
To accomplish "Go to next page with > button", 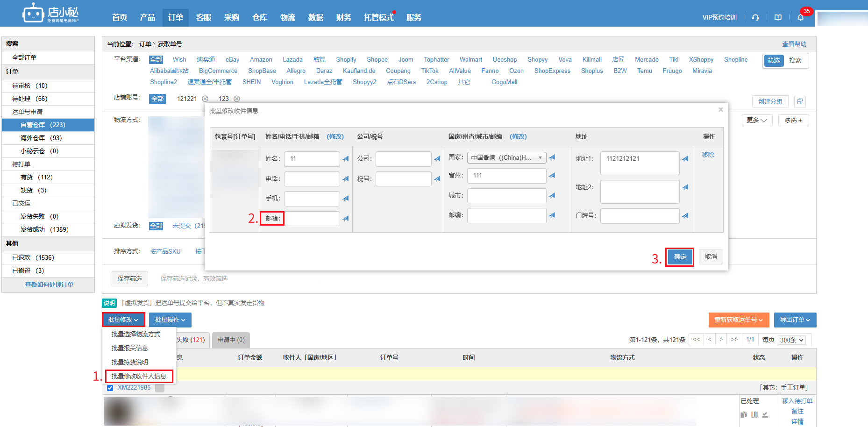I will coord(721,340).
